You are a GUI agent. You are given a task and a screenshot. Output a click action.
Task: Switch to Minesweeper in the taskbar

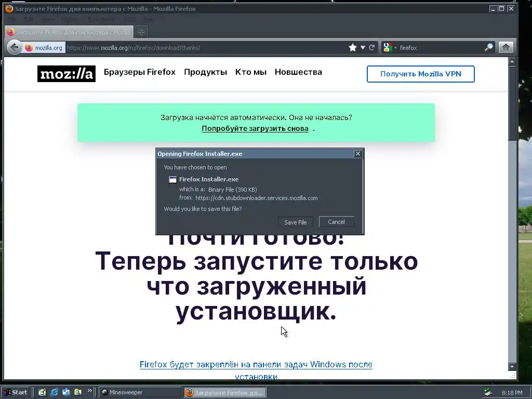(140, 392)
